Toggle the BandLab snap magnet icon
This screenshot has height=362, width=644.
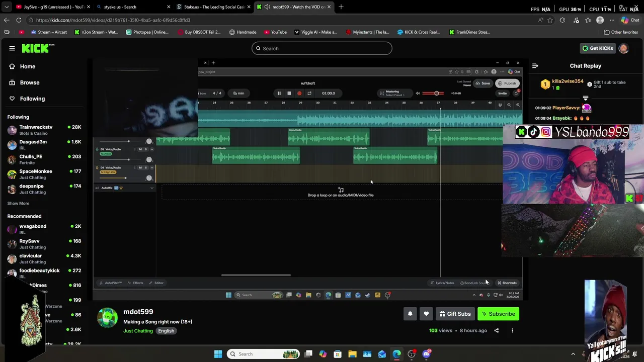pyautogui.click(x=500, y=105)
